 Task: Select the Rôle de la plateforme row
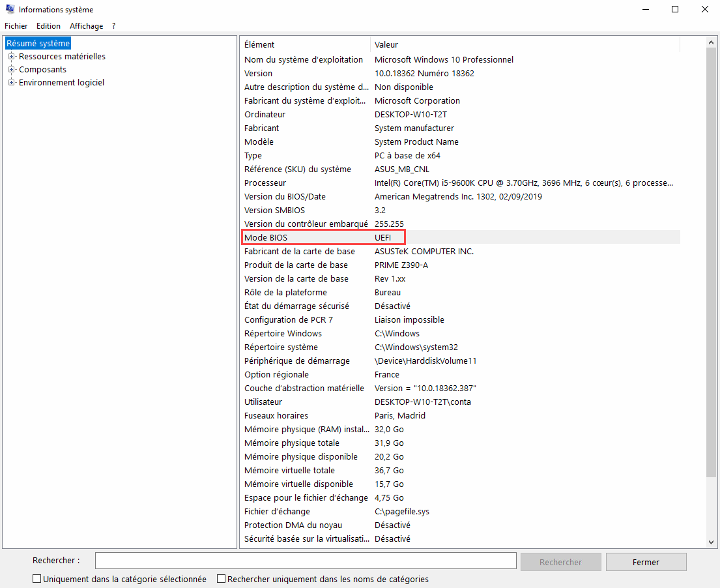click(x=461, y=293)
